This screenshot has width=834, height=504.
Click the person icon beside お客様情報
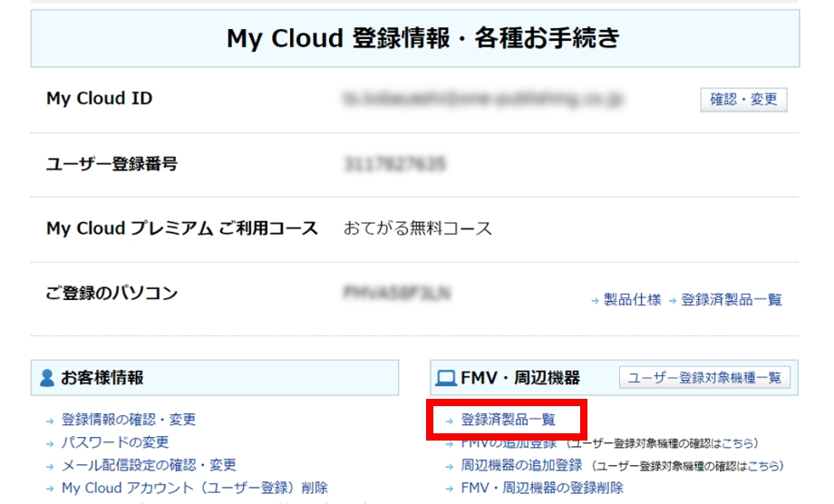(x=47, y=378)
